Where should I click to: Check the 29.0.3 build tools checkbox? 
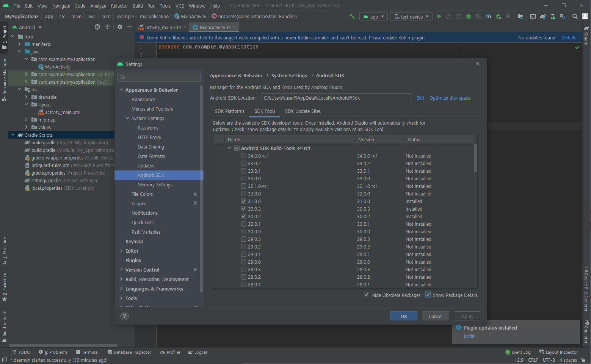(244, 239)
